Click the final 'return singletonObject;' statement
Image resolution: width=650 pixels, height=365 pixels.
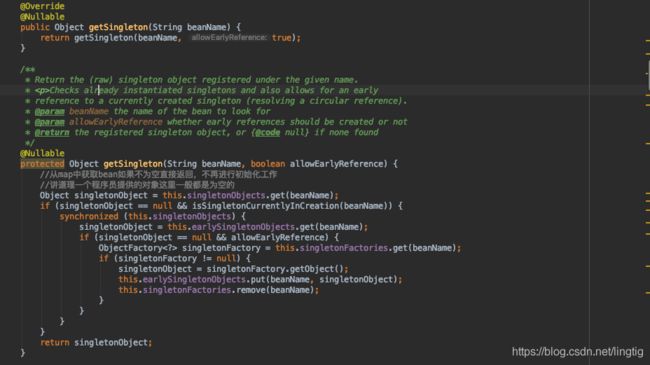[96, 343]
